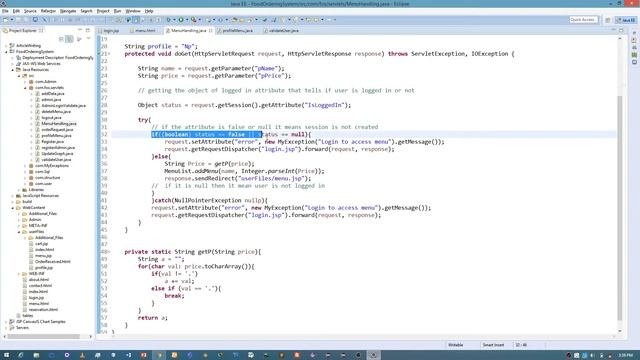Collapse All in Project Explorer toolbar

point(61,39)
